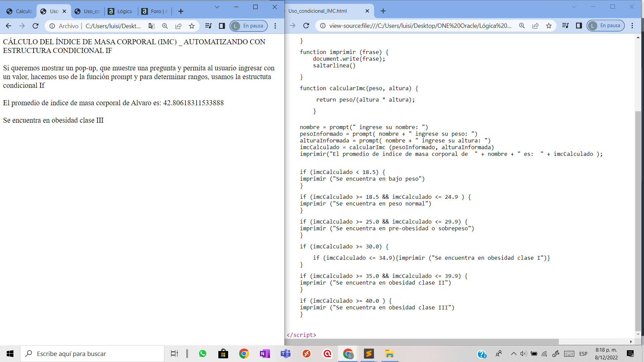Open Task View on taskbar

pos(174,354)
